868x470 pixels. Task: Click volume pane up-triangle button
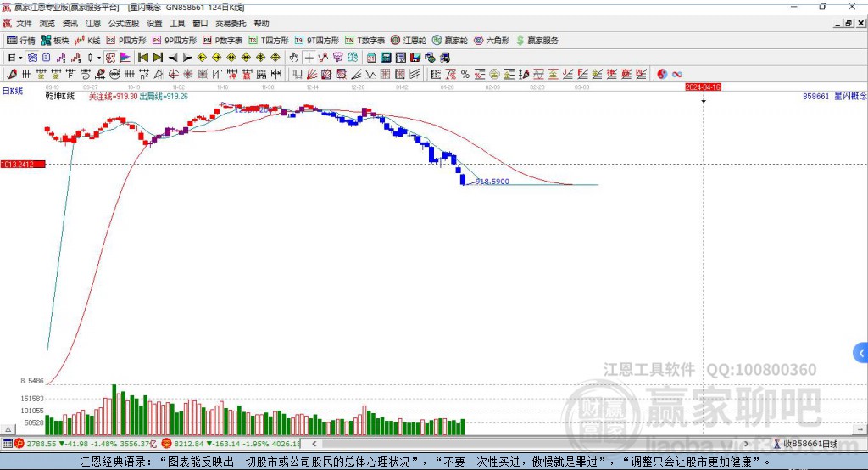(8, 429)
